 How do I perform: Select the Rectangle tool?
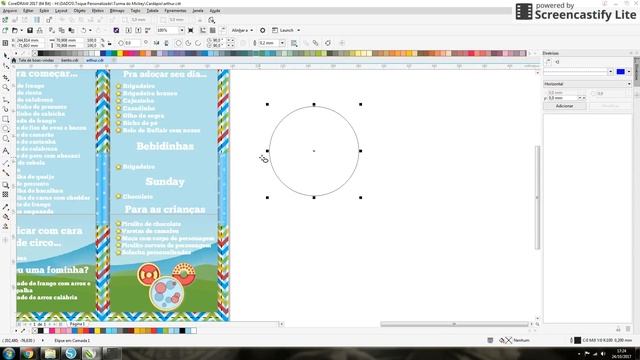pos(6,119)
